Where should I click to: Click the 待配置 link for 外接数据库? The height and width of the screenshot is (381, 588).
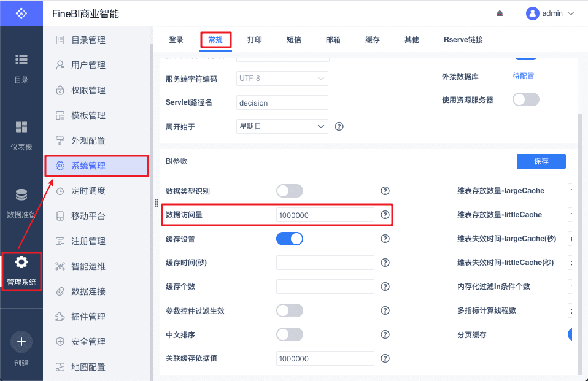pyautogui.click(x=523, y=76)
